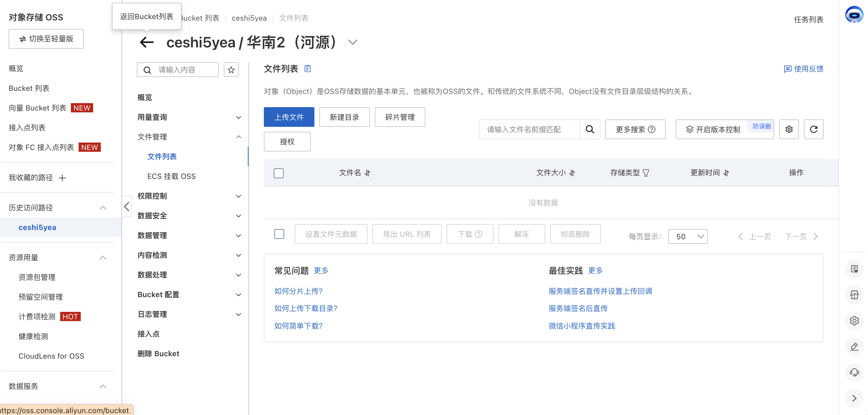Click the star favorite icon near search
Image resolution: width=868 pixels, height=415 pixels.
pyautogui.click(x=231, y=70)
